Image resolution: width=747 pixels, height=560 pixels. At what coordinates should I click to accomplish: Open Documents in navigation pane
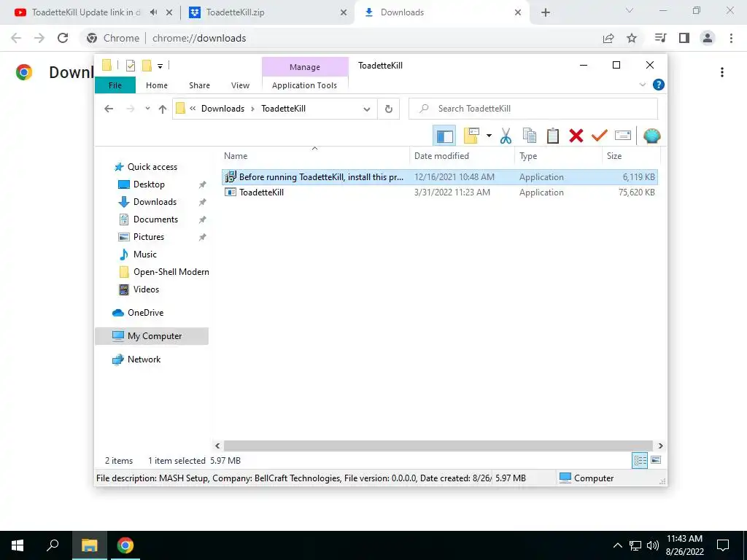(155, 219)
